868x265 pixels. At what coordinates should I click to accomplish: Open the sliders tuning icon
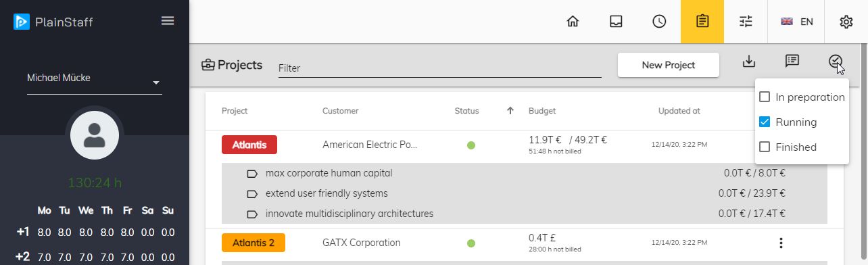point(746,22)
